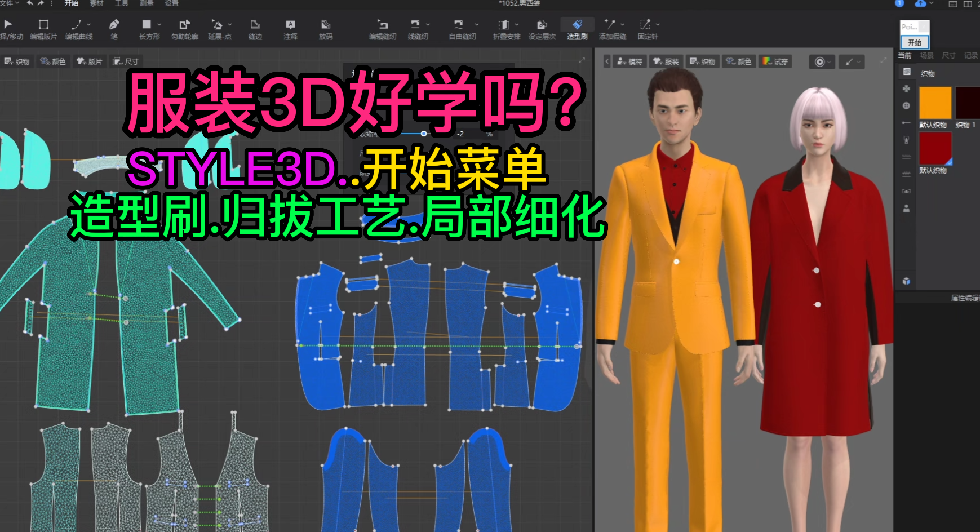Expand the 线缝纫 tool dropdown arrow

coord(428,24)
